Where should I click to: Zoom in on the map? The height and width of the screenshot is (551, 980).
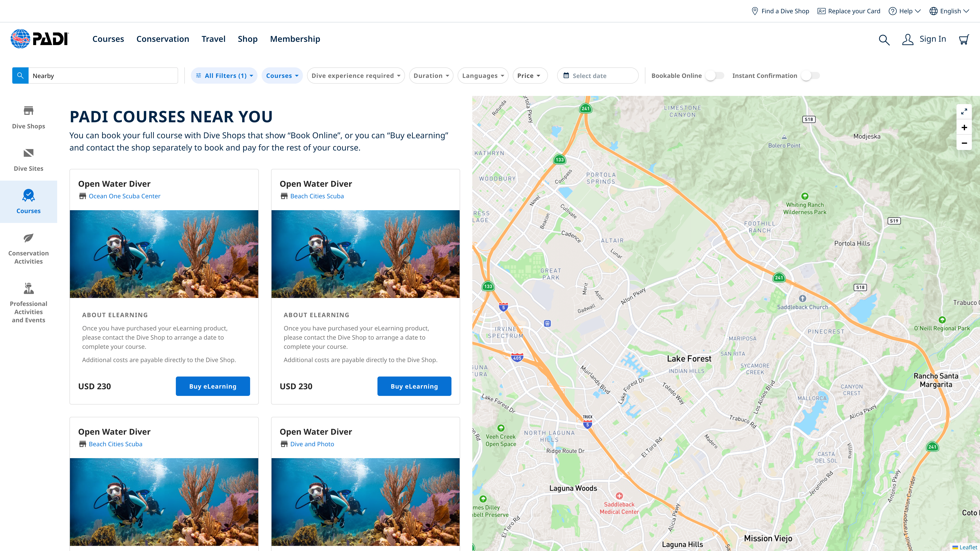(964, 127)
